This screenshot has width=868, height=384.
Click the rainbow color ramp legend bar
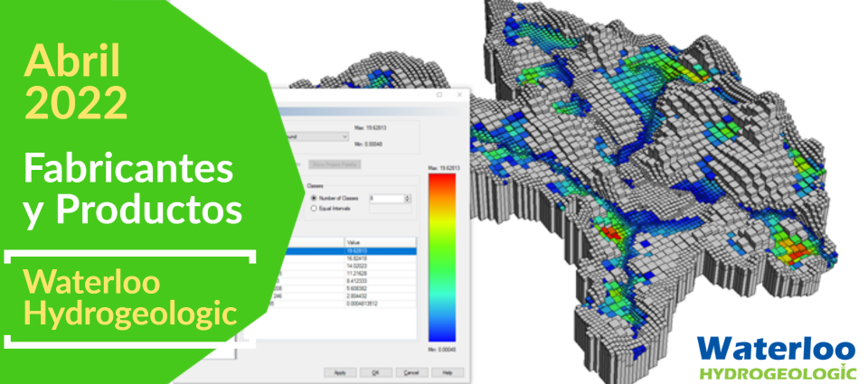point(442,258)
